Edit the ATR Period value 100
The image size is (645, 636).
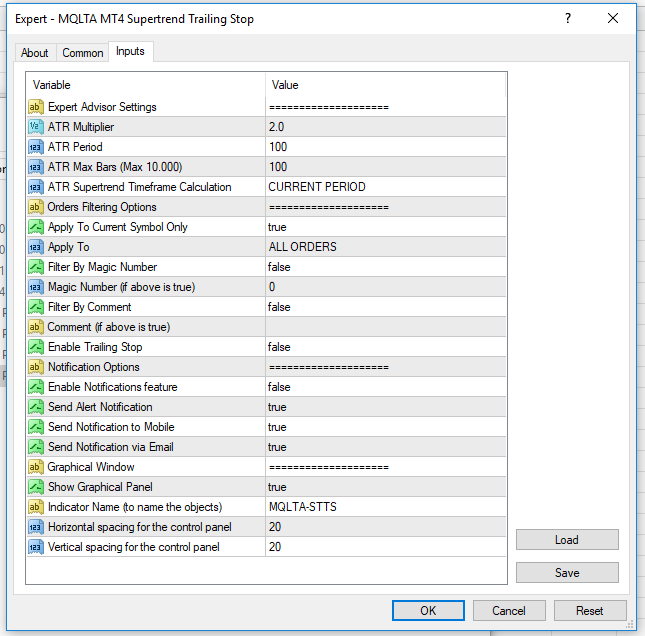(386, 147)
